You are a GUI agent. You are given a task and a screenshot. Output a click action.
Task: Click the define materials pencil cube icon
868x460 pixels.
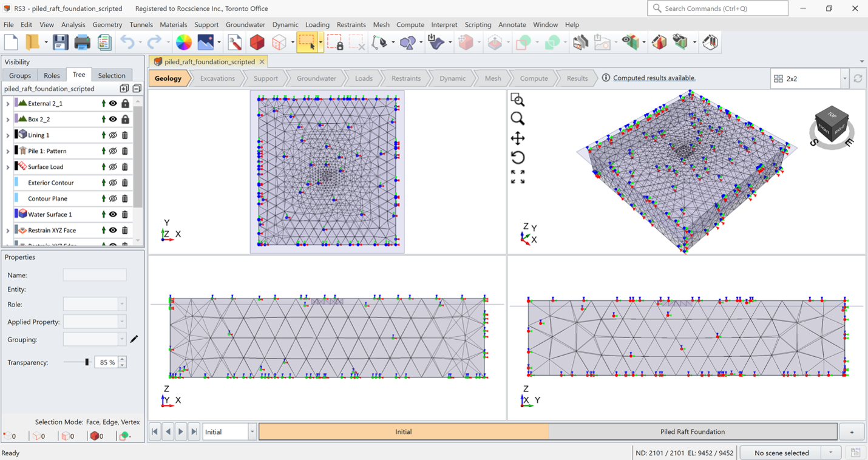tap(659, 42)
